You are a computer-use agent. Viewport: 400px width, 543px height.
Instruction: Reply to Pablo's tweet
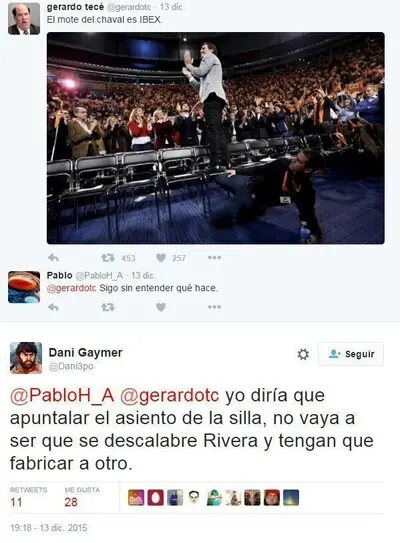(53, 307)
